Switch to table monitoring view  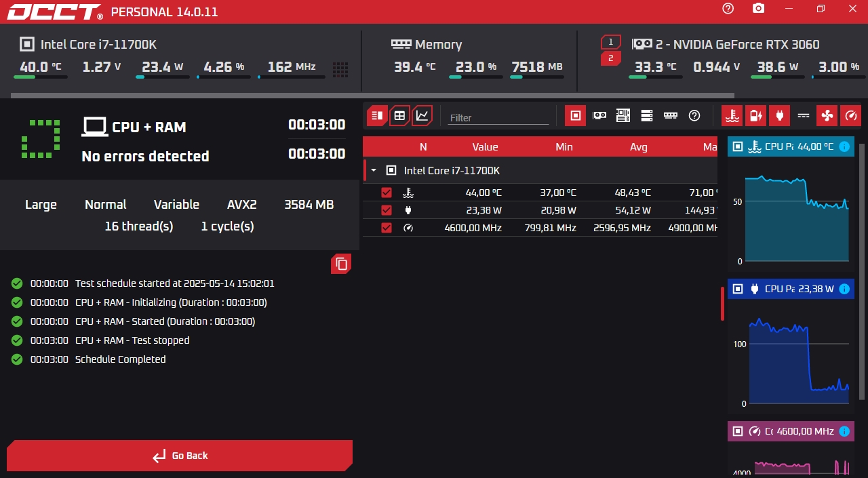[x=400, y=116]
